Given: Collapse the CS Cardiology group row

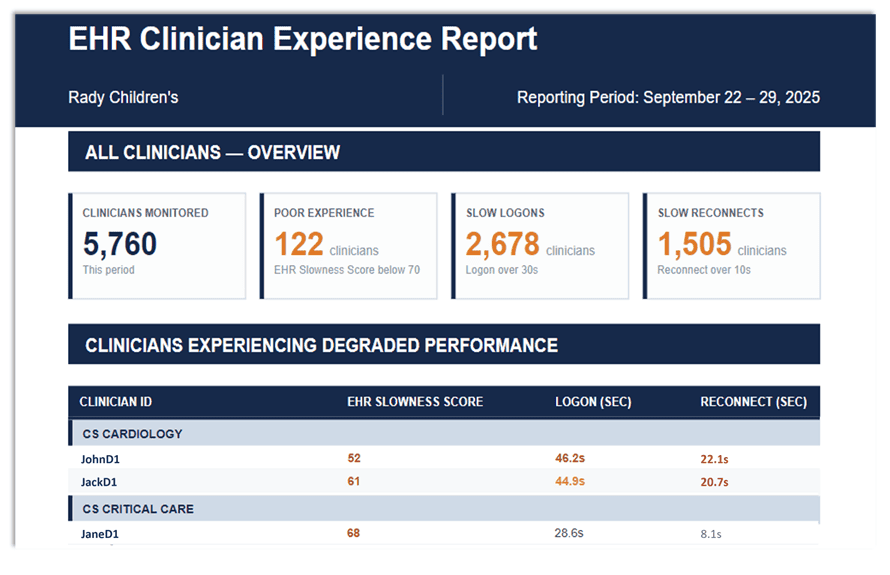Looking at the screenshot, I should click(x=444, y=433).
